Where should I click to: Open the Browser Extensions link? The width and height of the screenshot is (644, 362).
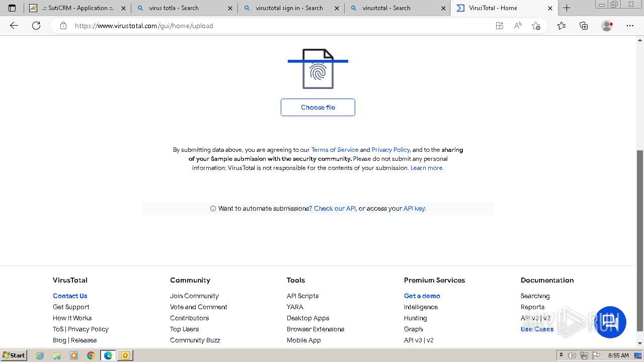point(315,329)
